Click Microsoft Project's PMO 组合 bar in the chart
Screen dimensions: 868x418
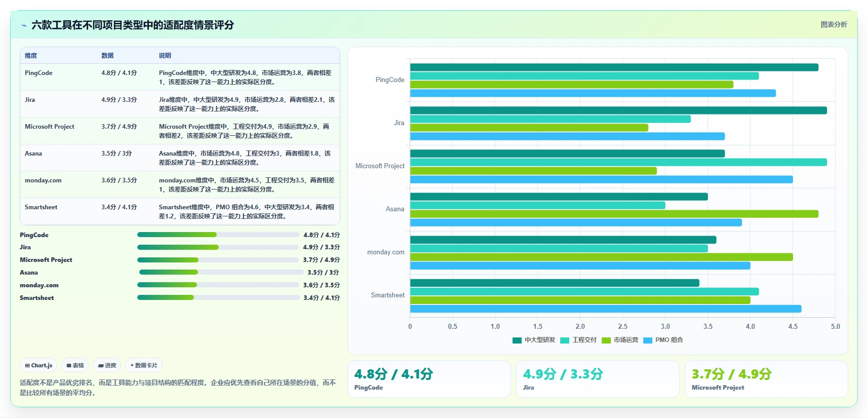pos(602,179)
